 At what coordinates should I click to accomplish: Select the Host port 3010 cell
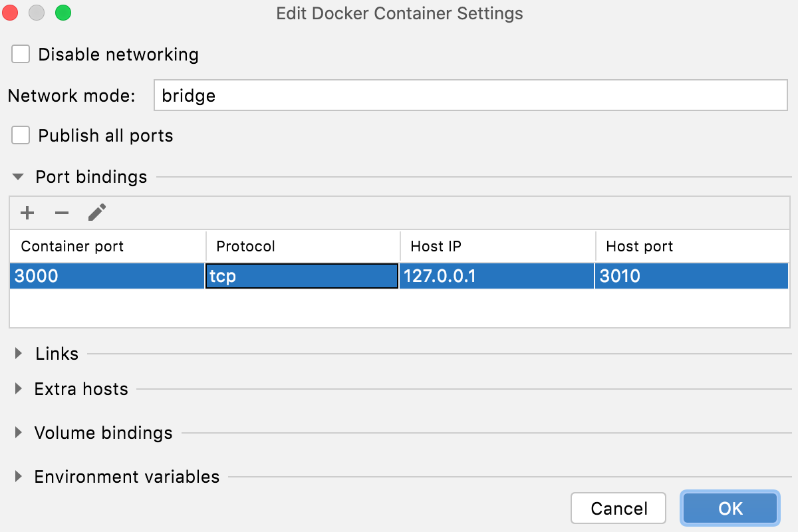click(692, 276)
